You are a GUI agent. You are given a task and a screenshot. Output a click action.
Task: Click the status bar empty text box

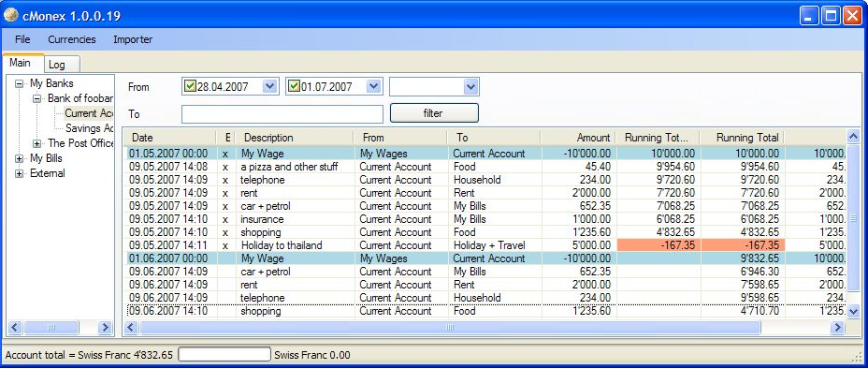[224, 355]
